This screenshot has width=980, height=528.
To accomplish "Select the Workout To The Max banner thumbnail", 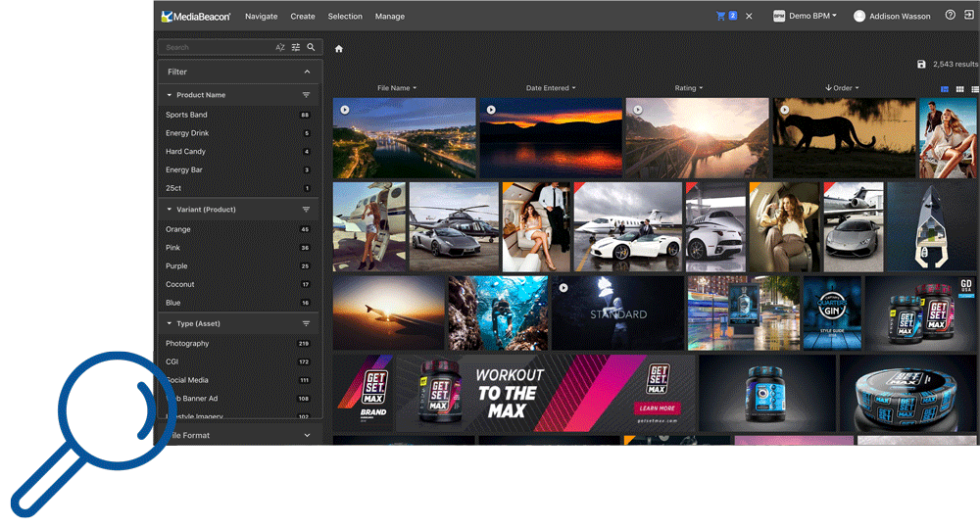I will pyautogui.click(x=546, y=394).
